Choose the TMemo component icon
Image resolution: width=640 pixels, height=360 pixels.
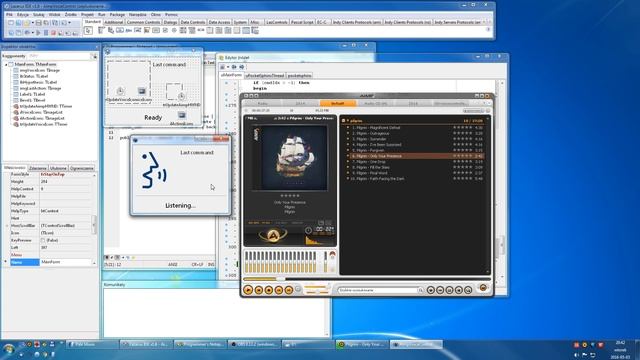tap(147, 31)
